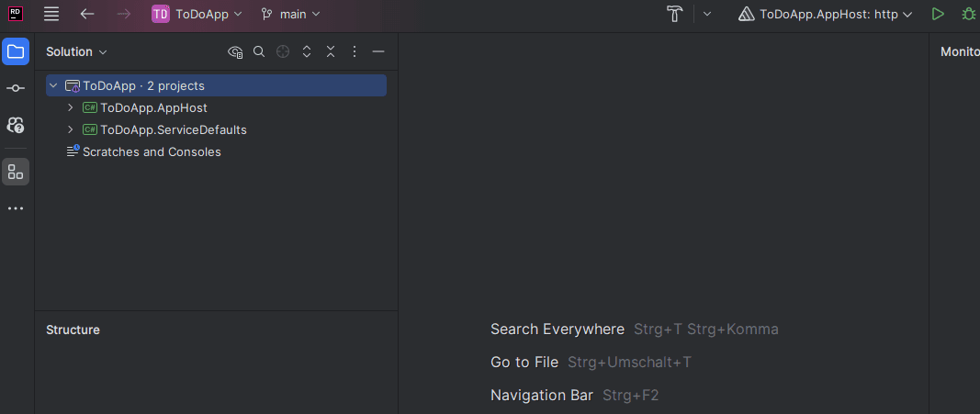Viewport: 980px width, 414px height.
Task: Open the main branch dropdown
Action: [x=290, y=15]
